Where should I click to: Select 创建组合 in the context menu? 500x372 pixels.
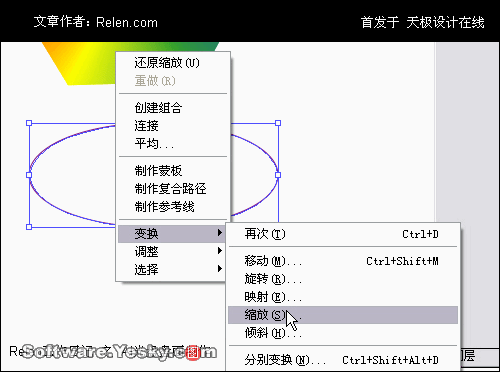[173, 107]
